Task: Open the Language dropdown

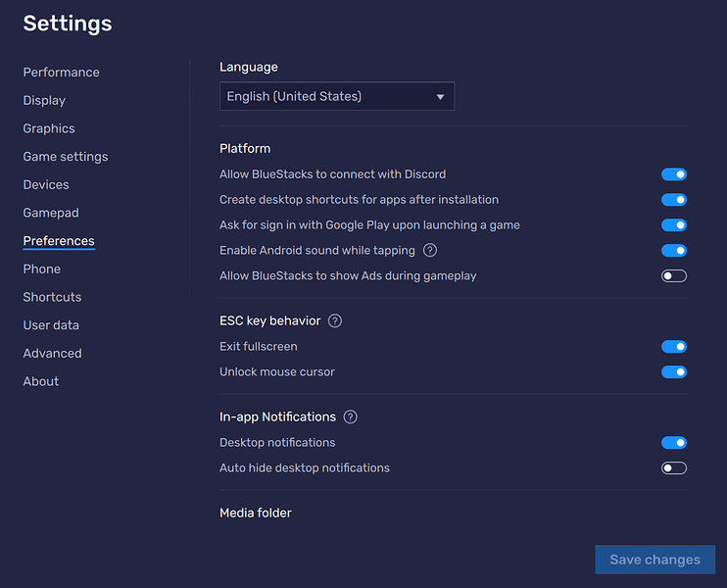Action: (x=336, y=97)
